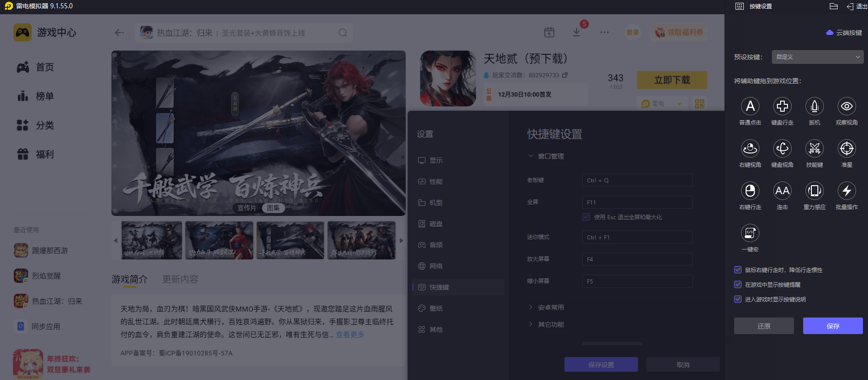Open 烈焰觉醒 from recently used
The height and width of the screenshot is (380, 868).
pos(37,276)
